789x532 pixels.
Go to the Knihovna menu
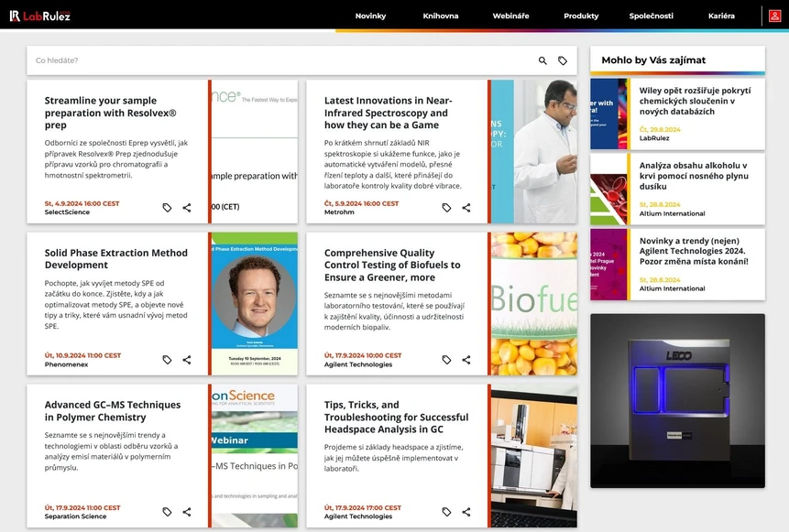[441, 16]
